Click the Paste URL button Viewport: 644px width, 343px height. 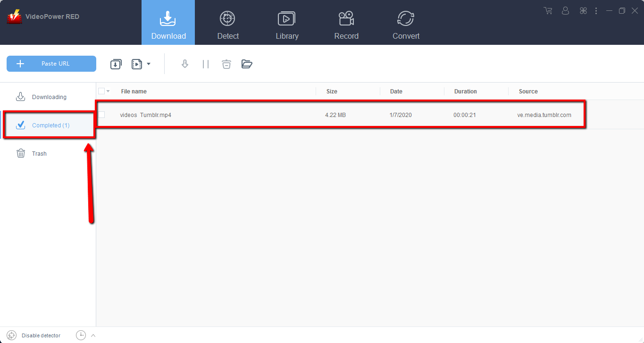point(51,64)
